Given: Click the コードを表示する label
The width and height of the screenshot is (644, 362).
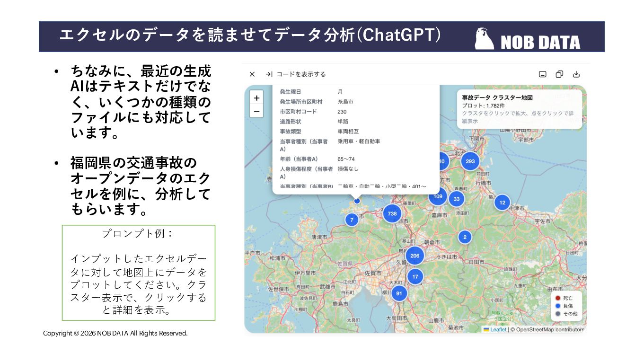Looking at the screenshot, I should click(x=301, y=74).
